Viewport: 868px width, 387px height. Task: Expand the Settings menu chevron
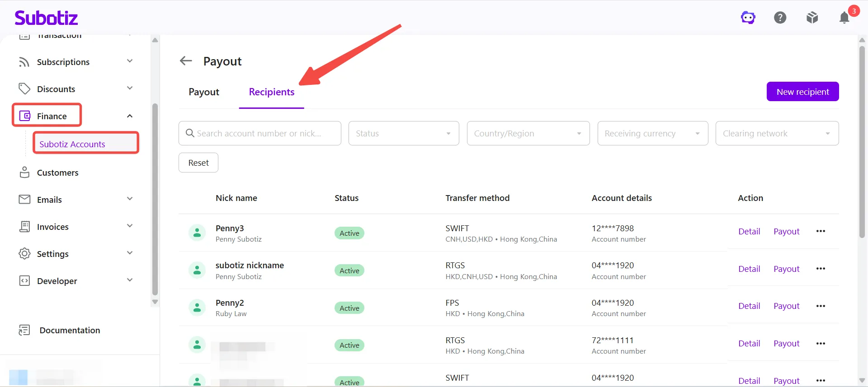130,253
